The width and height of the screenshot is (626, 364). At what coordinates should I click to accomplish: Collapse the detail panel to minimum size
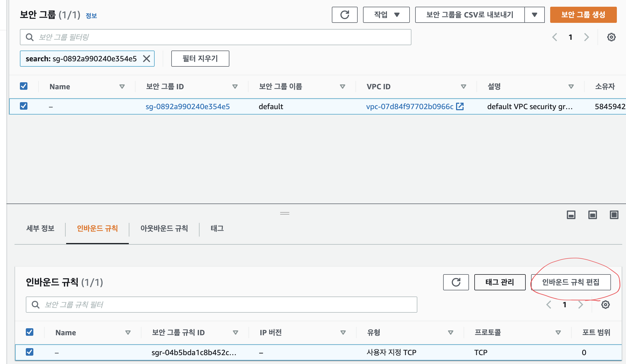pyautogui.click(x=571, y=215)
